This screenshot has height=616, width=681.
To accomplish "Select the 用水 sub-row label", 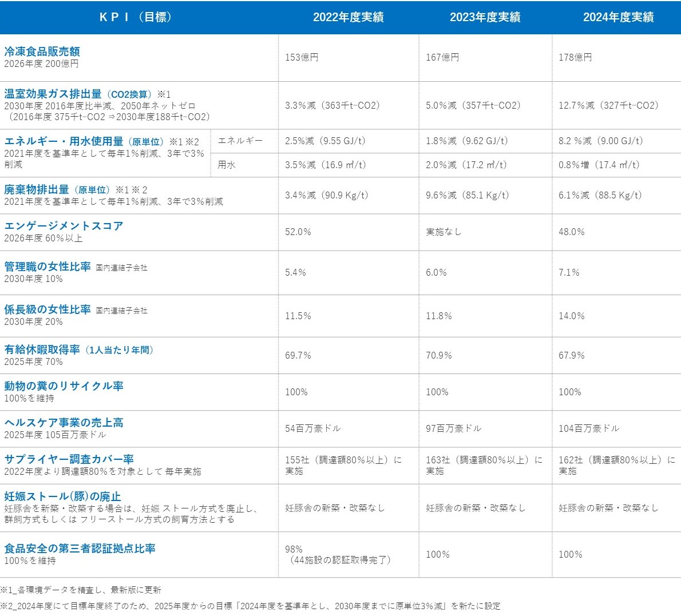I will click(227, 165).
